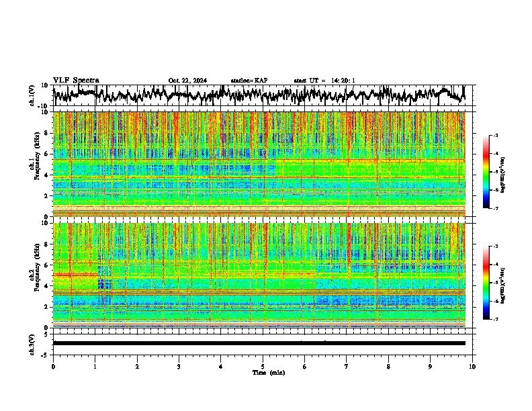Click time axis tick label '5'
This screenshot has width=532, height=411.
263,367
